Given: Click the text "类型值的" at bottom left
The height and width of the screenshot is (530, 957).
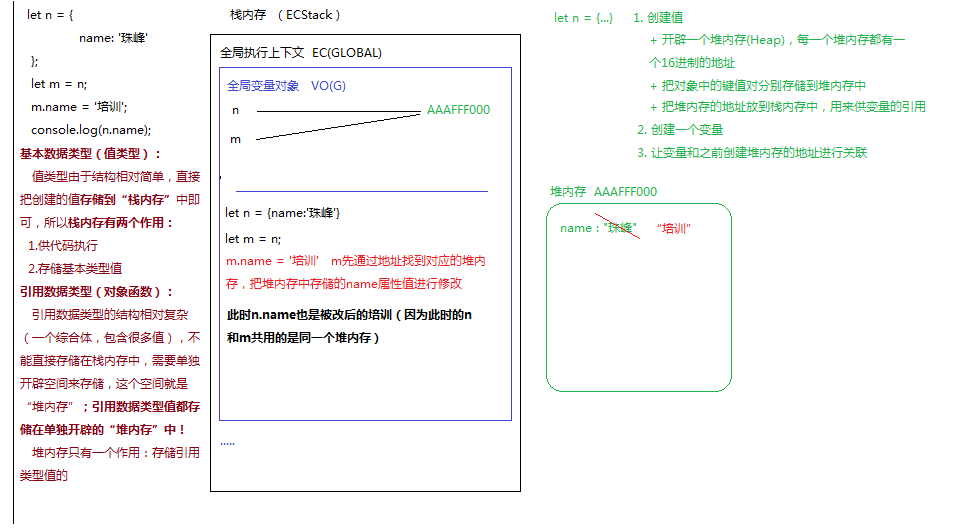Looking at the screenshot, I should [43, 476].
